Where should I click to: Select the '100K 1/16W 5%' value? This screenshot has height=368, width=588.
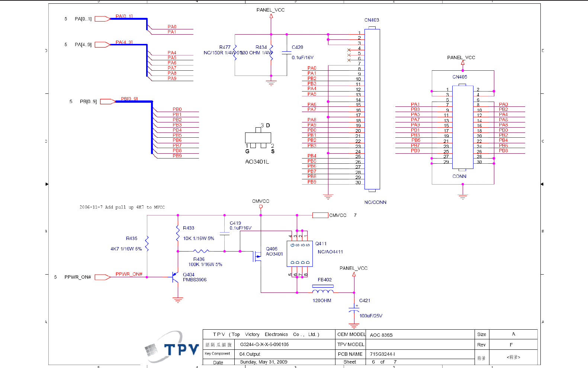point(205,265)
